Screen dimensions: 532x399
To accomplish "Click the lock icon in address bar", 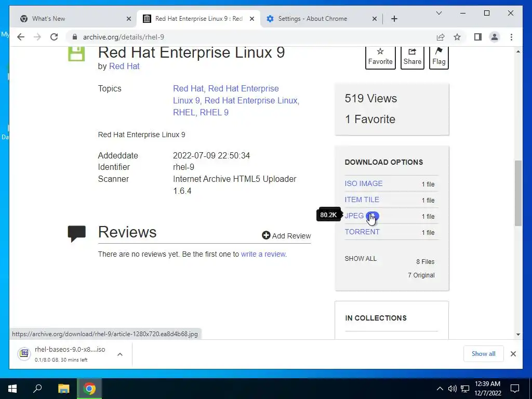I will (x=75, y=37).
